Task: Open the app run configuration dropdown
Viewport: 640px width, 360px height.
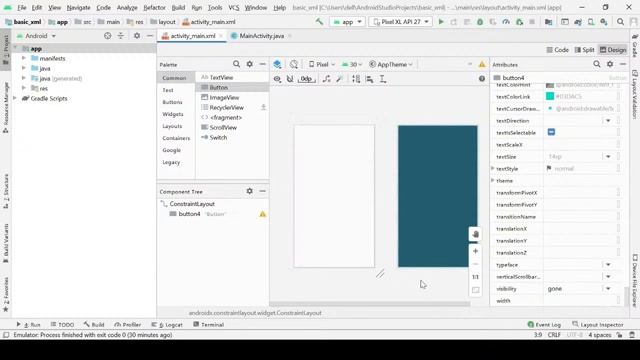Action: [x=347, y=22]
